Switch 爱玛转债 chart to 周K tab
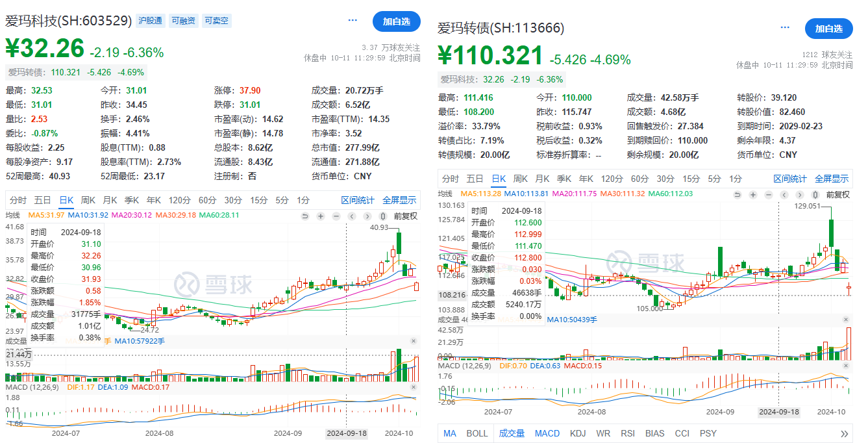 521,179
